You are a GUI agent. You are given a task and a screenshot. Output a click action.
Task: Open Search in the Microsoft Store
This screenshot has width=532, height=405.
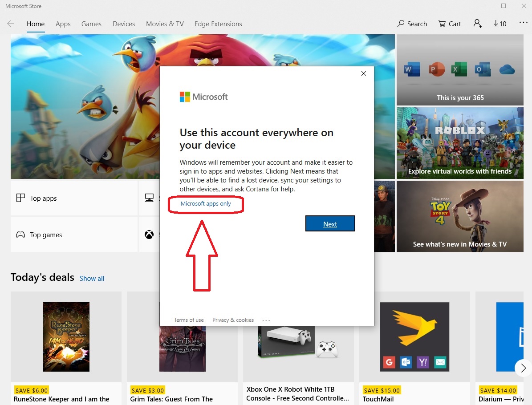coord(411,24)
